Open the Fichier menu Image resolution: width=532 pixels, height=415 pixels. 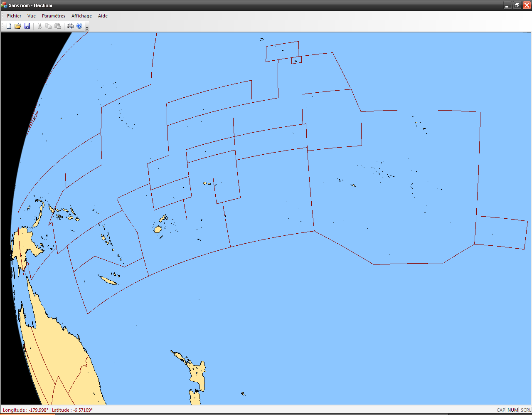[x=14, y=16]
